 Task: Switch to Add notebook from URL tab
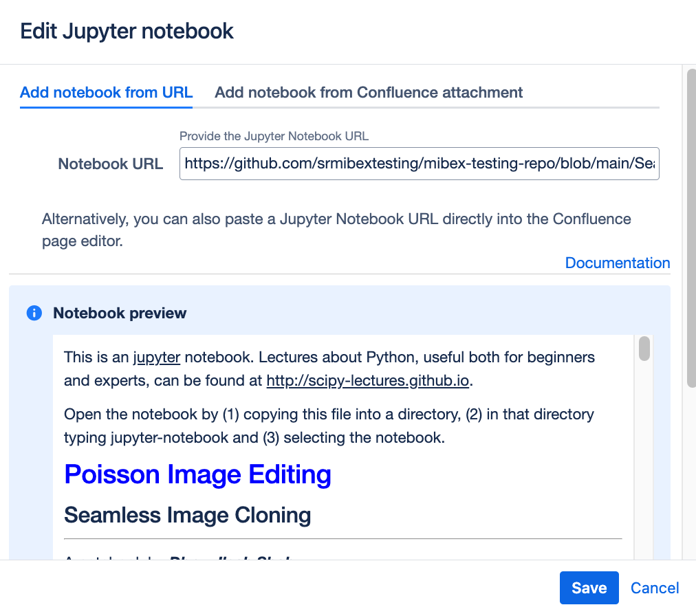point(106,92)
